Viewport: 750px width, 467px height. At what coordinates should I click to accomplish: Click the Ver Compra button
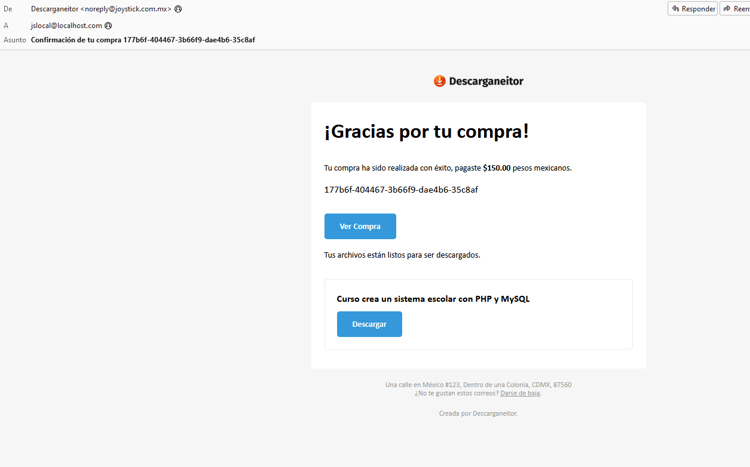360,226
